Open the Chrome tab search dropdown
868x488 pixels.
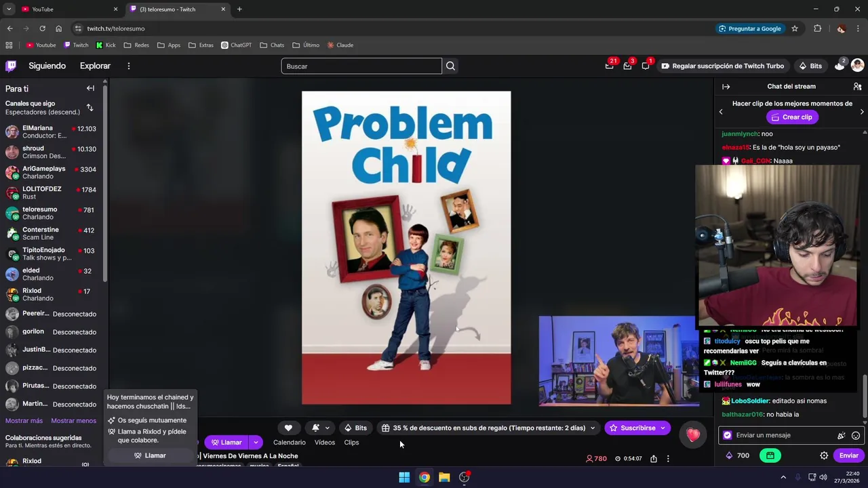[x=9, y=9]
